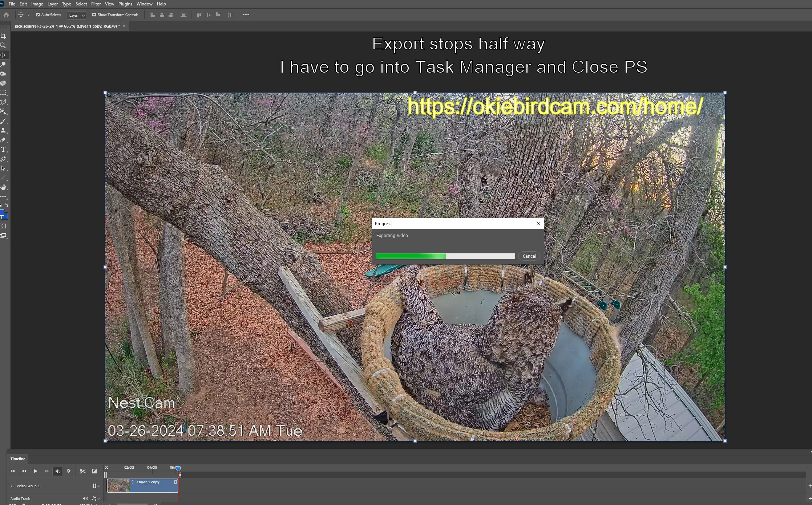Cancel the video export progress
Screen dimensions: 812x505
pyautogui.click(x=529, y=256)
